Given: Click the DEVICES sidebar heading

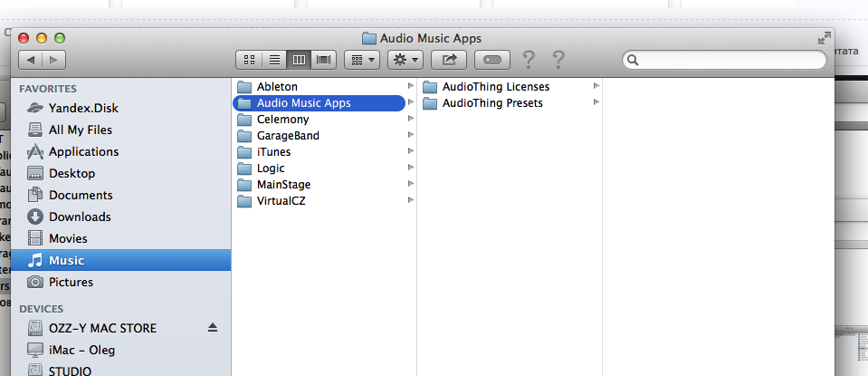Looking at the screenshot, I should pos(42,309).
